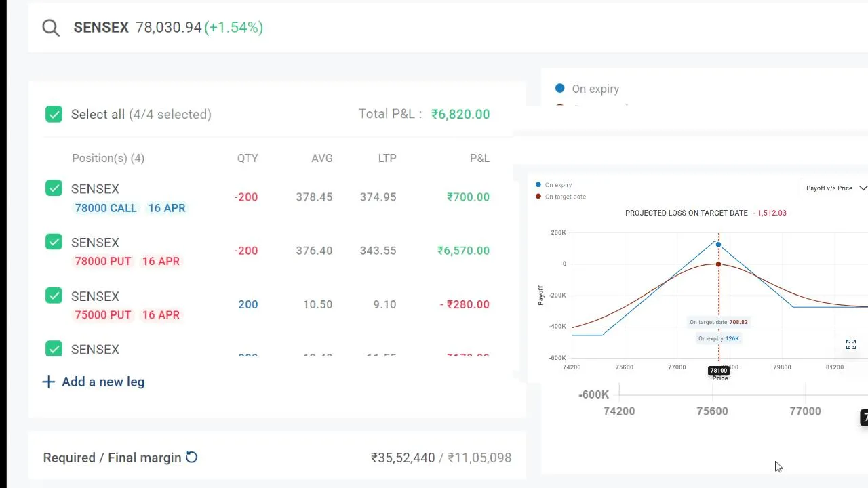Click the QTY column header
The height and width of the screenshot is (488, 868).
click(x=248, y=158)
